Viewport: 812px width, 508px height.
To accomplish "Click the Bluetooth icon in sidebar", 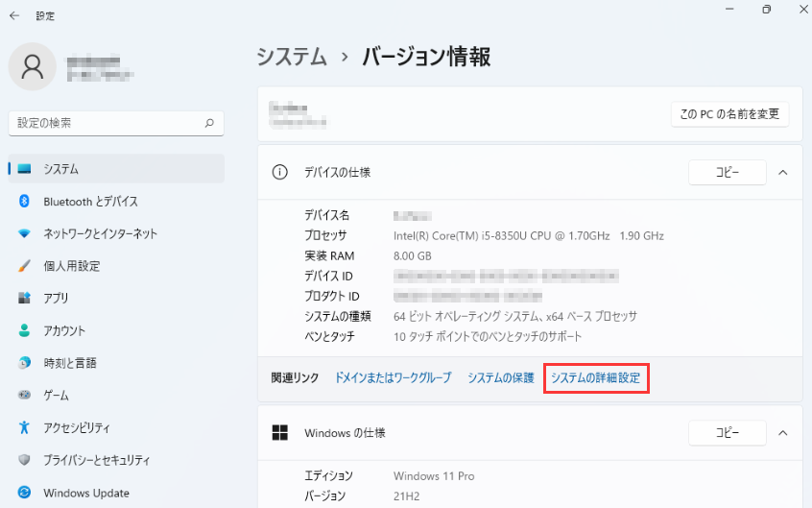I will [x=24, y=201].
